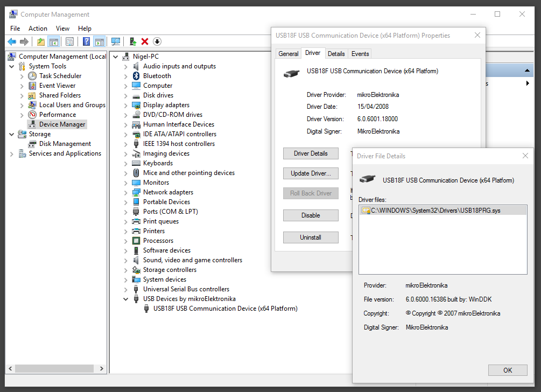The image size is (541, 392).
Task: Click the Scan for hardware changes icon
Action: [115, 41]
